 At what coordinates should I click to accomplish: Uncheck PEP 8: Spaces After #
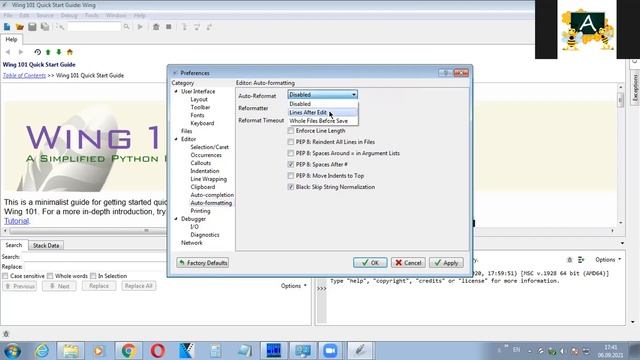(x=291, y=164)
